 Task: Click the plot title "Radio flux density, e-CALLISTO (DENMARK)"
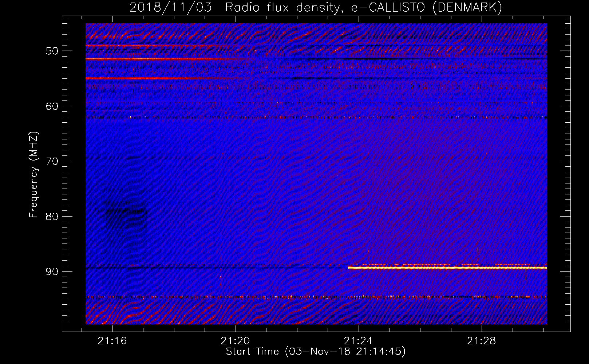[363, 8]
